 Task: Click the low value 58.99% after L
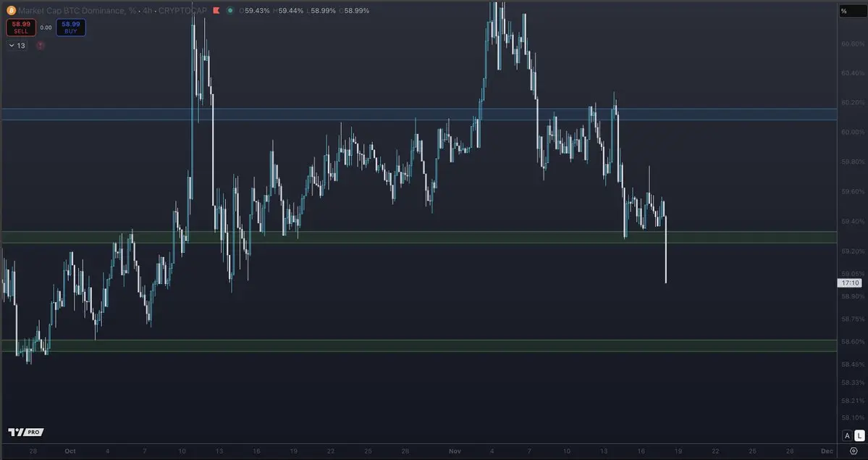pos(323,11)
